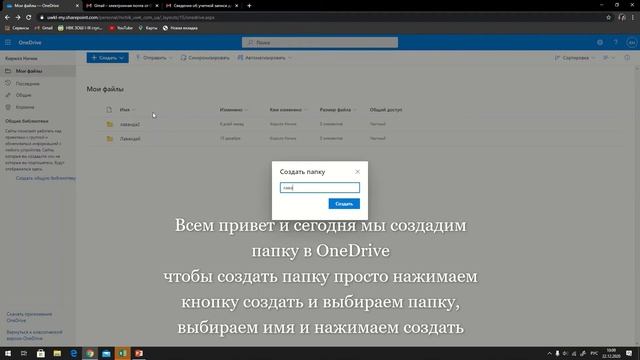Click Скачать приложения OneDrive link
Image resolution: width=640 pixels, height=360 pixels.
pos(29,317)
